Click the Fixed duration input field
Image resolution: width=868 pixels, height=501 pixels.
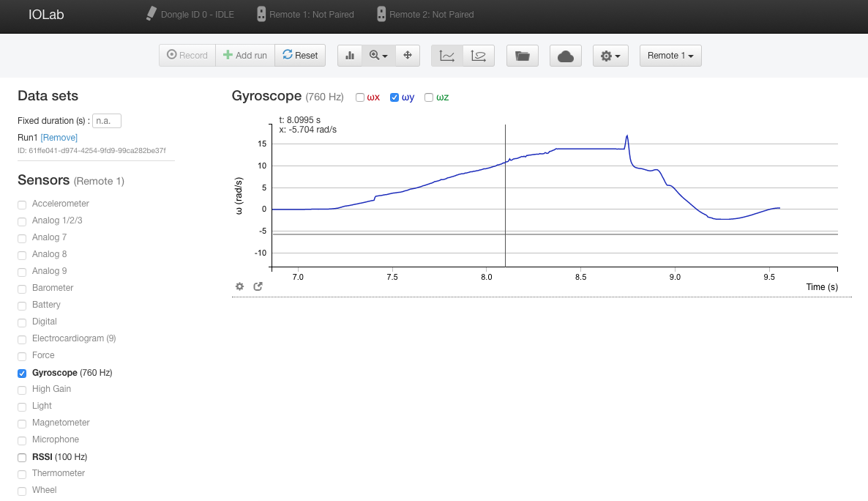click(106, 121)
